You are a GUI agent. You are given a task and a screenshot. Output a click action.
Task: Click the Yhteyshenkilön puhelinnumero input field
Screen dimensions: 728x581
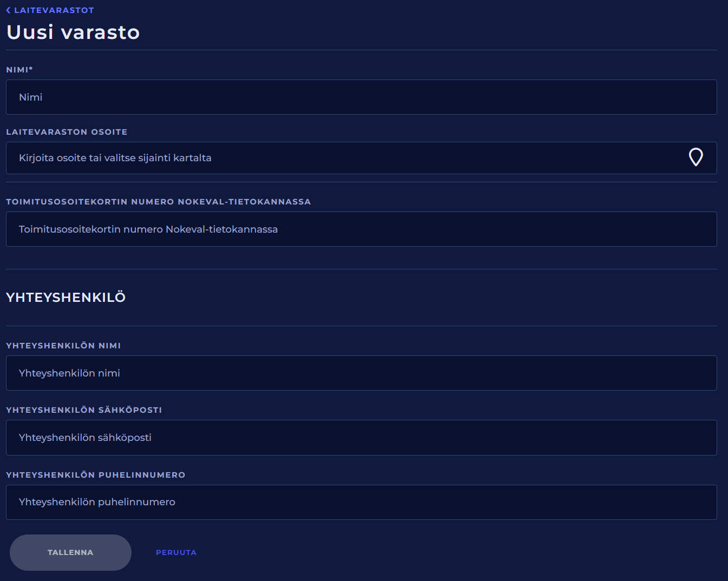coord(361,502)
